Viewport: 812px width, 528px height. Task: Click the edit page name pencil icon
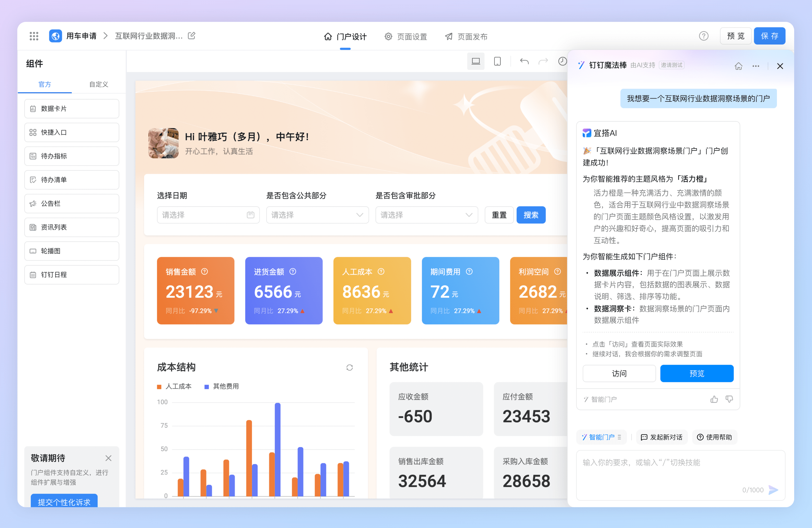[192, 36]
